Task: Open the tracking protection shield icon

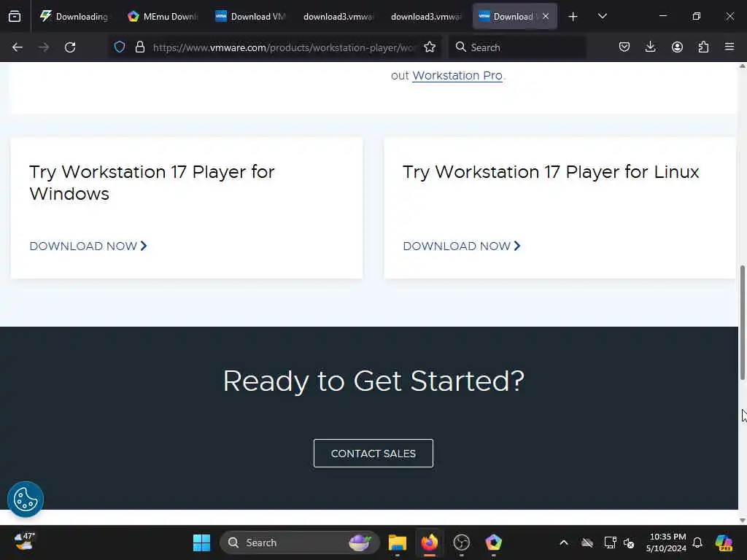Action: [x=120, y=47]
